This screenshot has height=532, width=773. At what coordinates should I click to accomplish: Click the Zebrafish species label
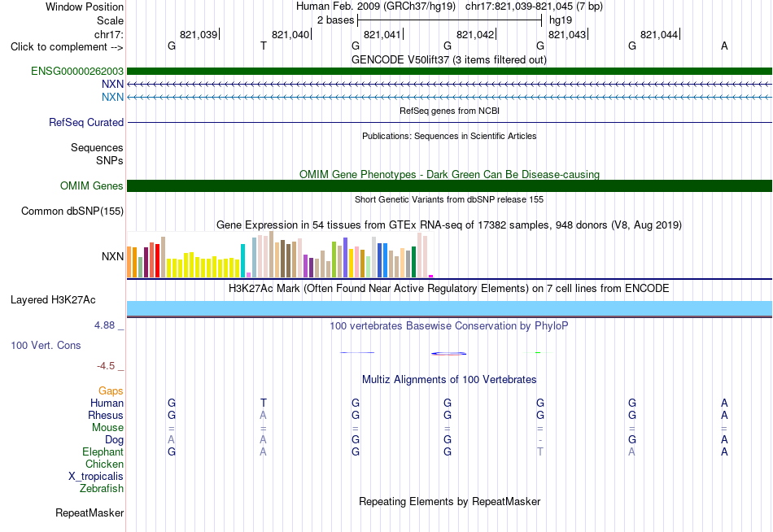pyautogui.click(x=102, y=488)
